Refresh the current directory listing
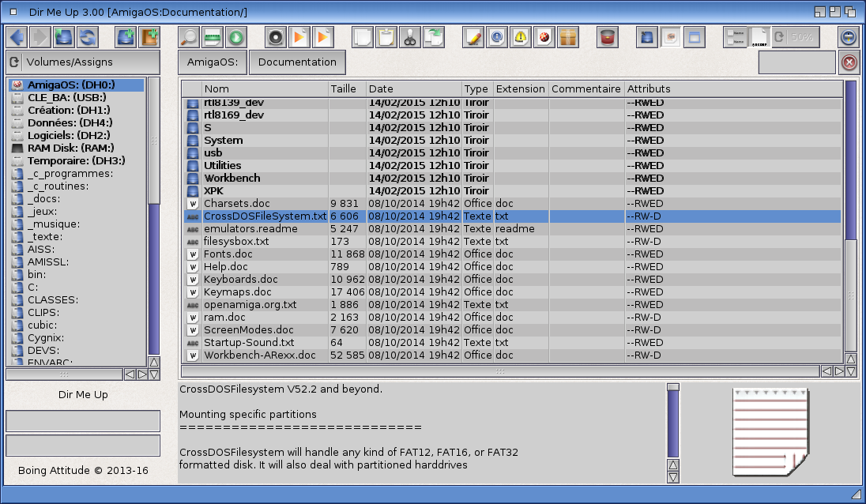This screenshot has width=866, height=504. [x=87, y=37]
